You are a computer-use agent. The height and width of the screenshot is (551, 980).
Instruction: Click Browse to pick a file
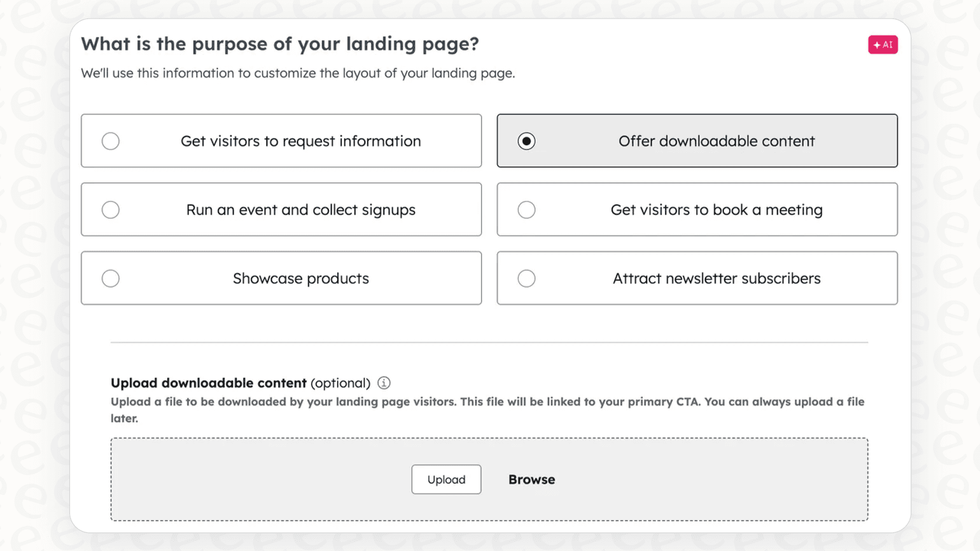pos(531,479)
